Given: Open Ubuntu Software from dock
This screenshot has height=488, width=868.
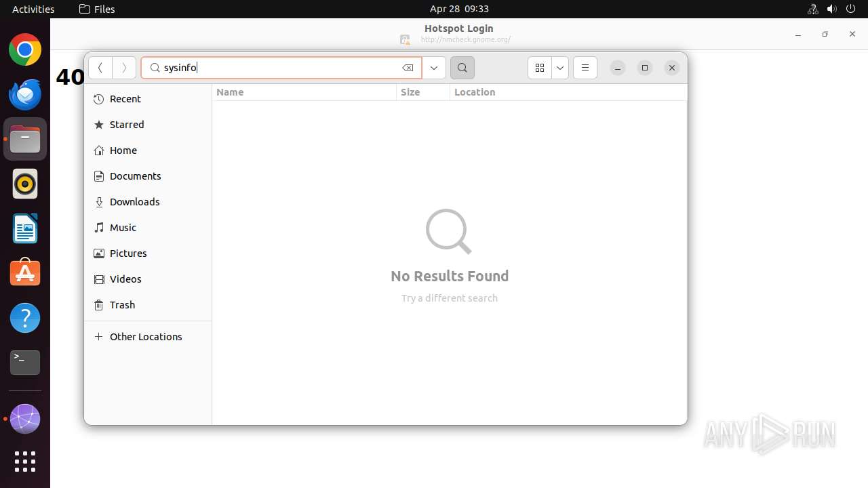Looking at the screenshot, I should coord(25,273).
